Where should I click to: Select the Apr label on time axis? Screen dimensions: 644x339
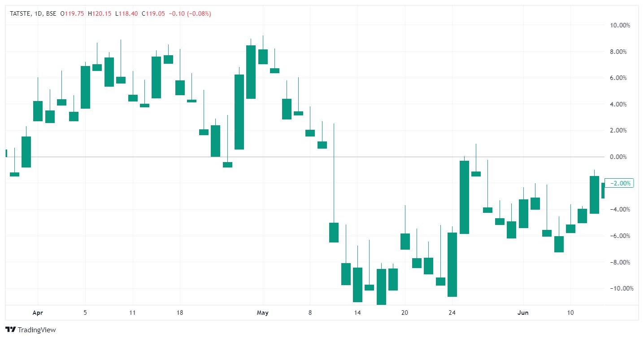click(x=38, y=313)
